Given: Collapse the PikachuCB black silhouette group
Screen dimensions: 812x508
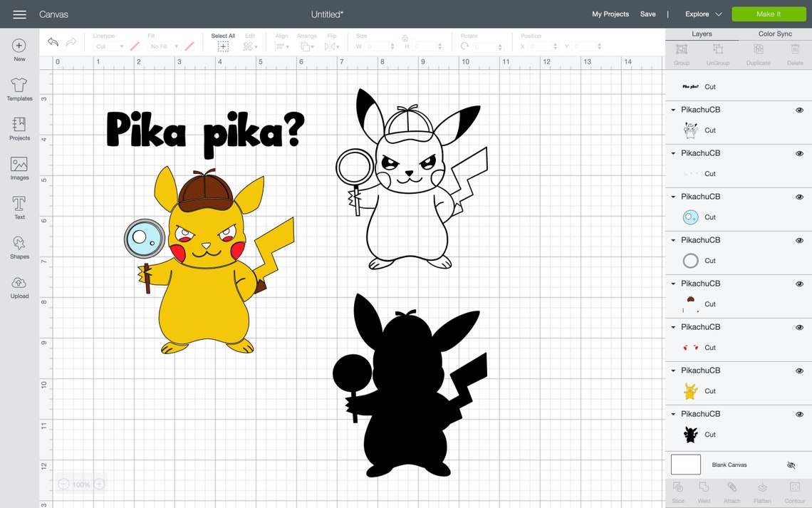Looking at the screenshot, I should pos(673,414).
